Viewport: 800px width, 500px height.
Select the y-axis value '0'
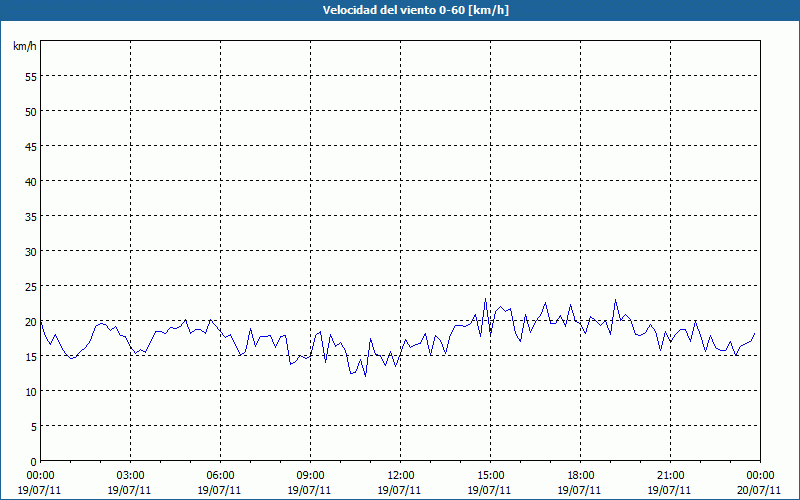[33, 462]
